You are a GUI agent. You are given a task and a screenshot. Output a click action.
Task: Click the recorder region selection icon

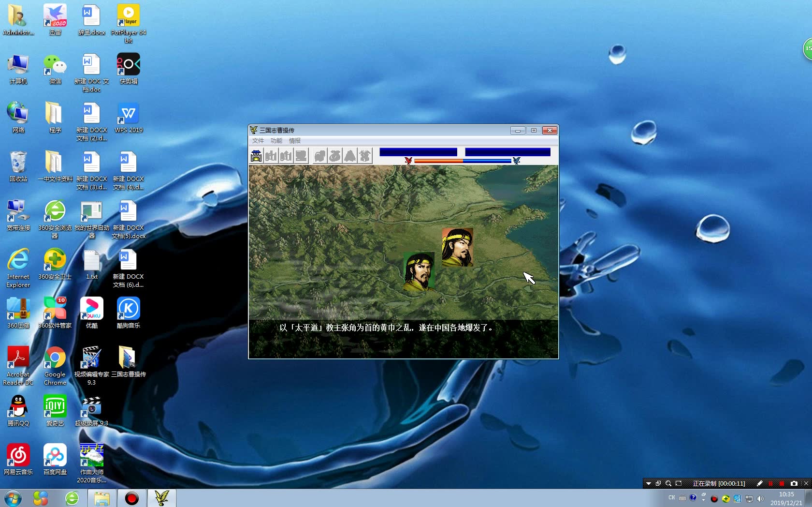679,483
